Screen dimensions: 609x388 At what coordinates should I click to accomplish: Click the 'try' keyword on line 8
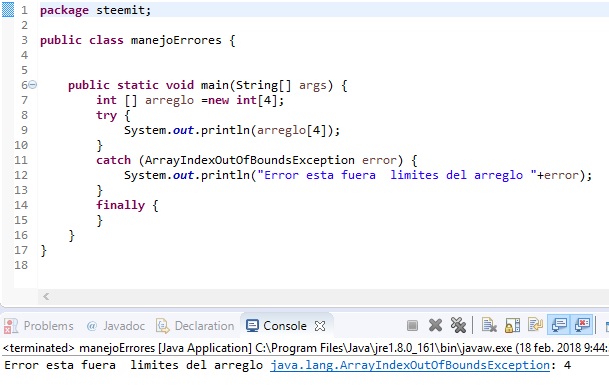pyautogui.click(x=106, y=115)
